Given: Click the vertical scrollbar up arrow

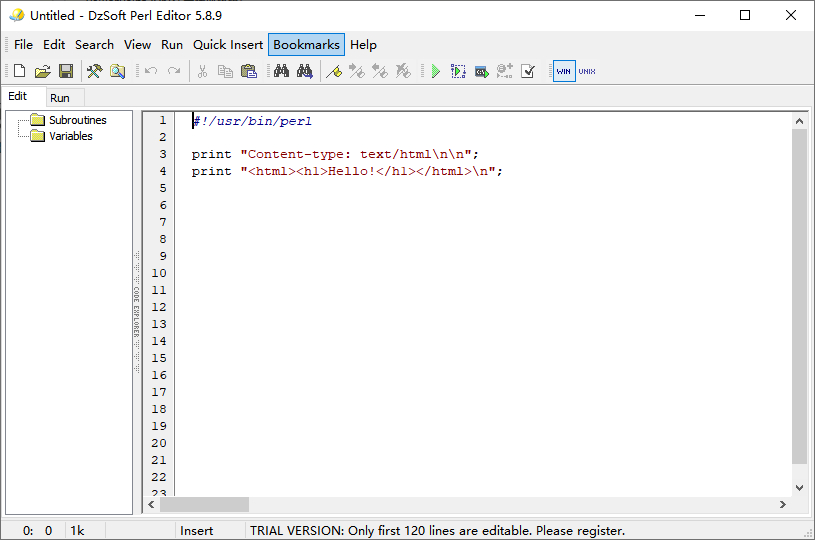Looking at the screenshot, I should 799,121.
